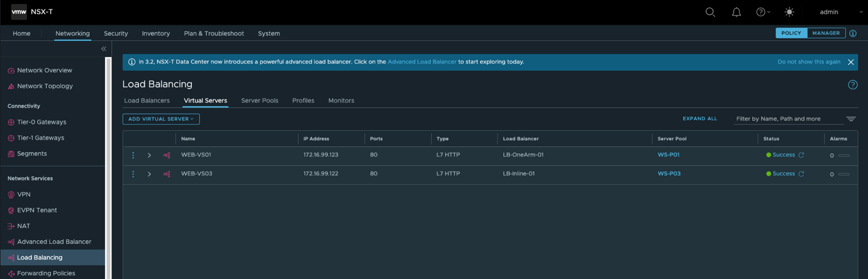The height and width of the screenshot is (279, 868).
Task: Open the notifications bell
Action: point(737,12)
